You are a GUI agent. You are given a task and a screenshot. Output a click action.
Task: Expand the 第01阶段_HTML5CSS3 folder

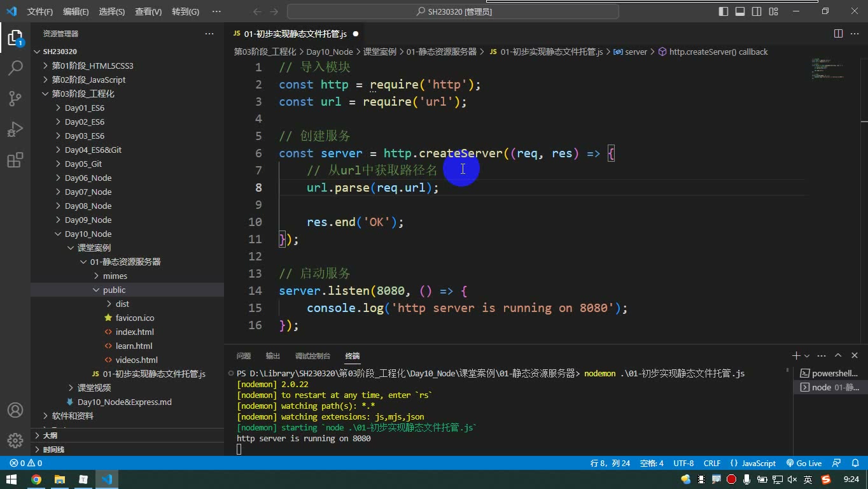click(x=127, y=66)
